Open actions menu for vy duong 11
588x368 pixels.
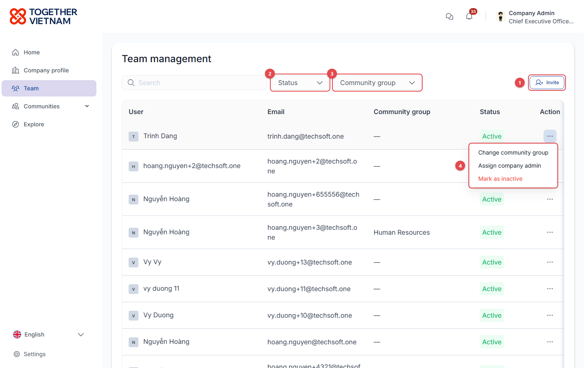550,289
